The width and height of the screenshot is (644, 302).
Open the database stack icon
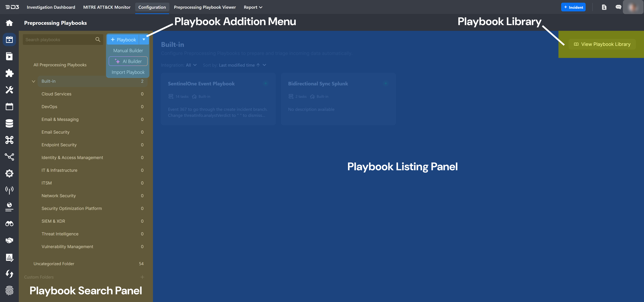[x=9, y=123]
